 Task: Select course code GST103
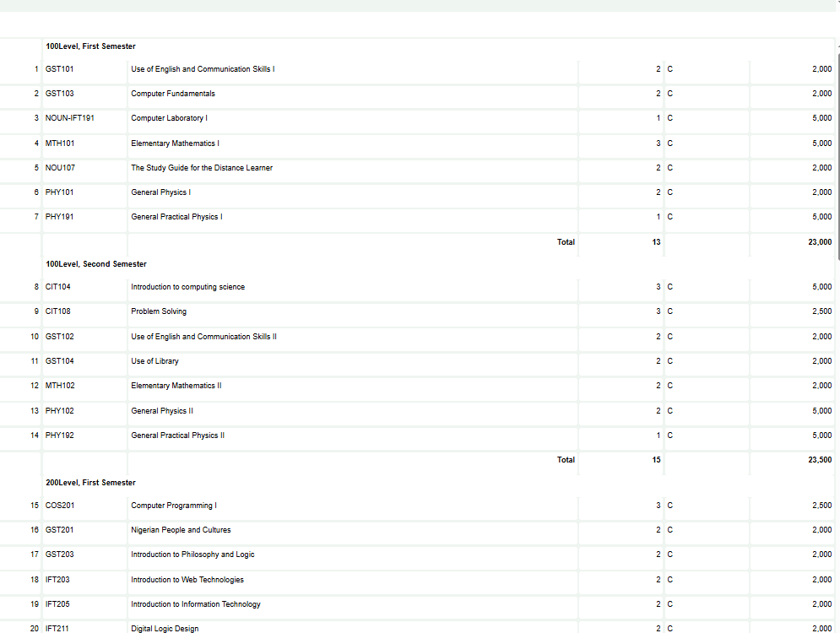tap(59, 93)
